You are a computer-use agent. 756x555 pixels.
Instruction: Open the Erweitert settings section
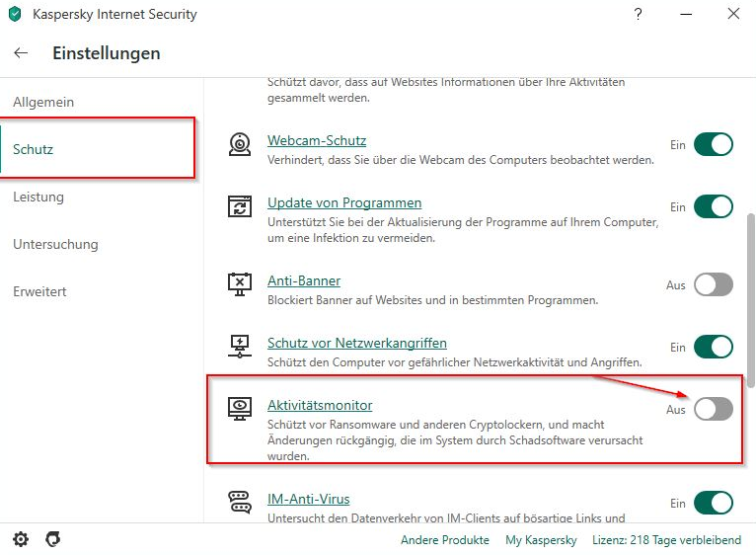click(39, 291)
